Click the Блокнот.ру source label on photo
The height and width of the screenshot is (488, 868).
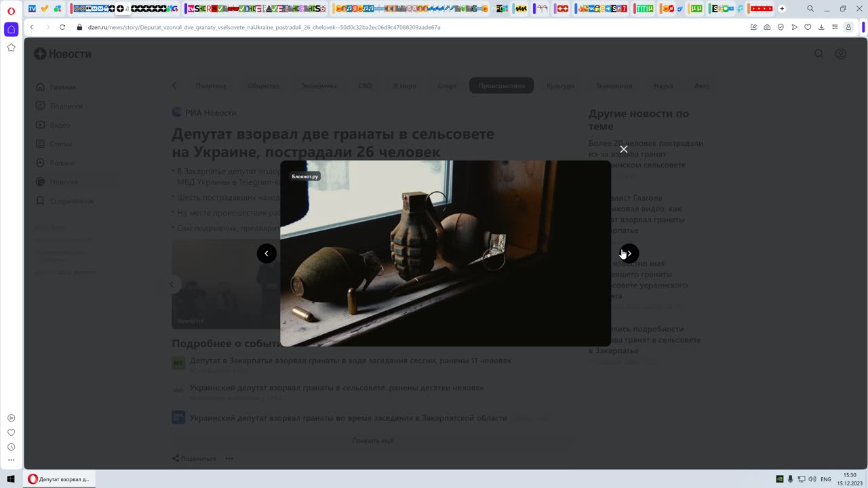point(305,177)
